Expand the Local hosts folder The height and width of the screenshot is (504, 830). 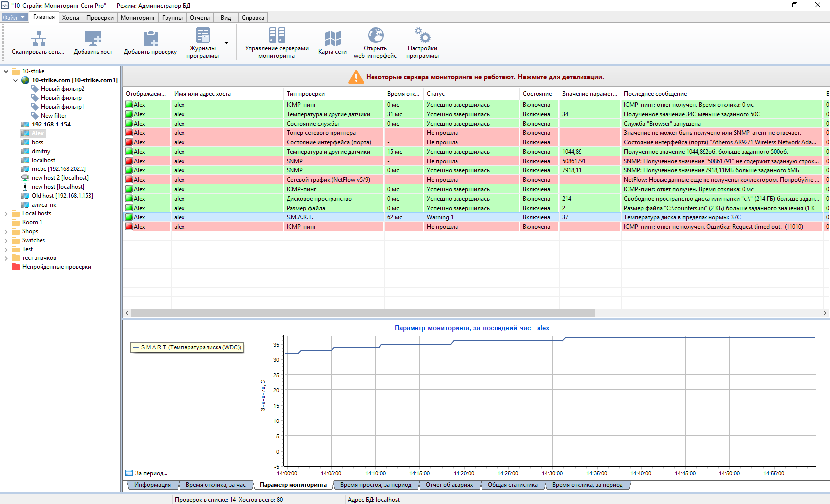6,214
